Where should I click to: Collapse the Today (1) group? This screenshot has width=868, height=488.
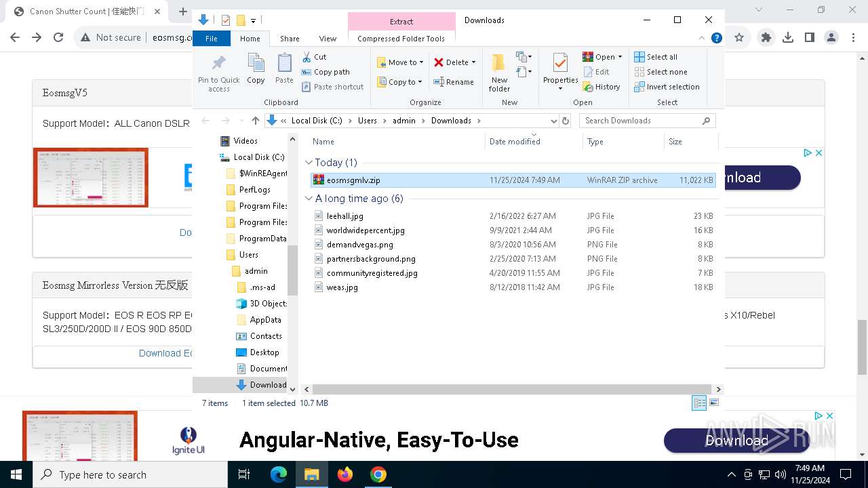click(309, 163)
